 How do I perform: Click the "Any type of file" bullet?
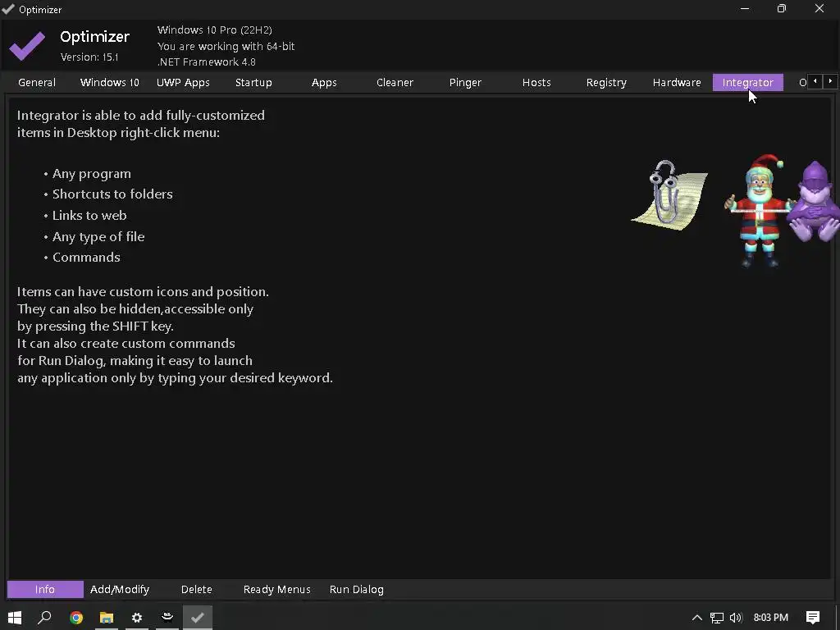click(98, 237)
